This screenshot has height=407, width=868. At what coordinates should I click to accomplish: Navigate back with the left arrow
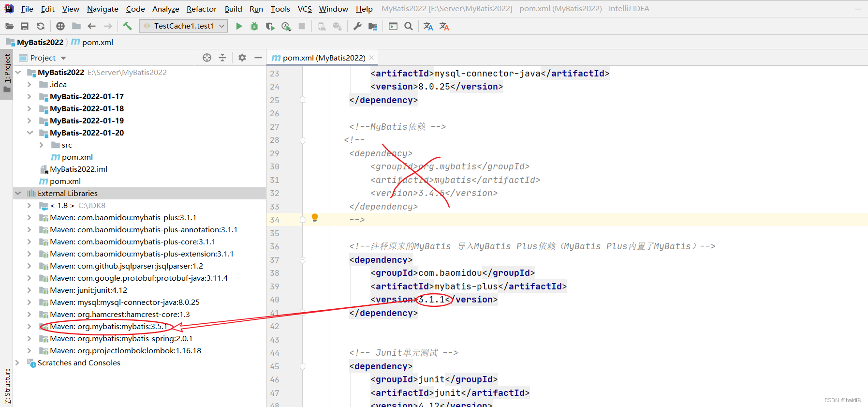pos(91,26)
